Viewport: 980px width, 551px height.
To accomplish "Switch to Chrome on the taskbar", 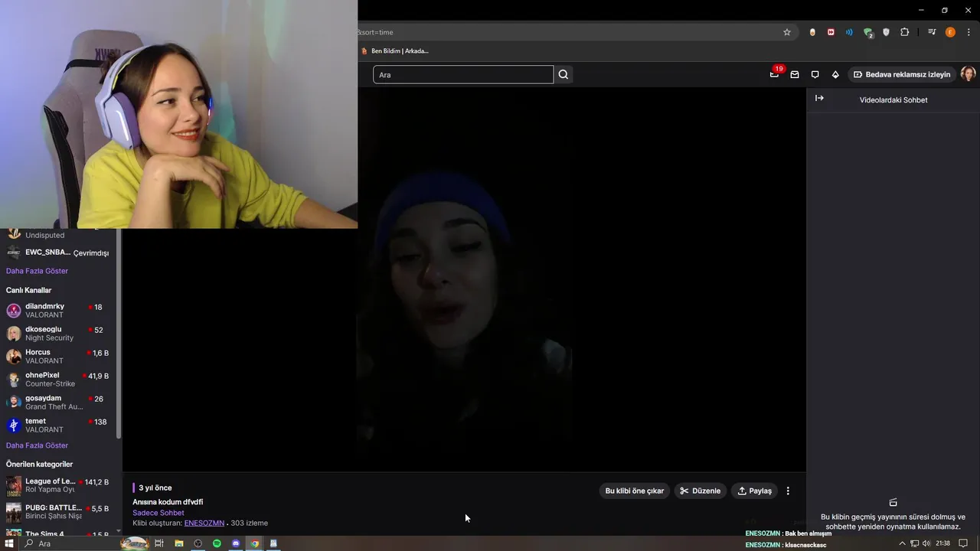I will click(254, 543).
